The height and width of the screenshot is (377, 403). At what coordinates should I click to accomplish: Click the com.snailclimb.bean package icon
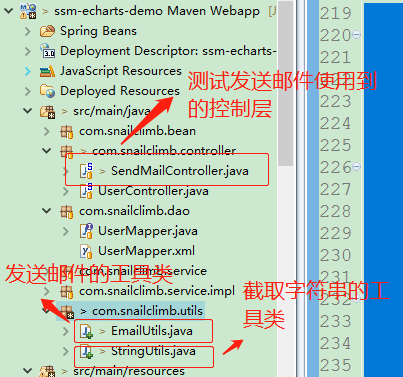[67, 132]
